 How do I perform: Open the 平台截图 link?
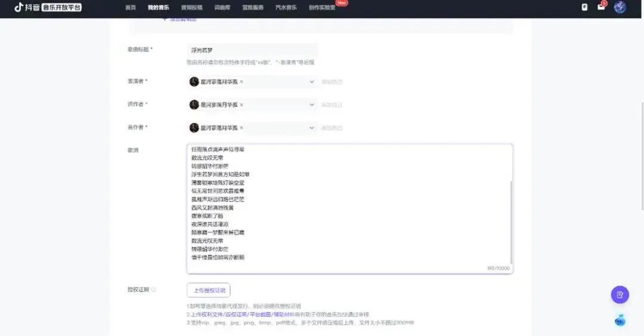click(x=260, y=315)
